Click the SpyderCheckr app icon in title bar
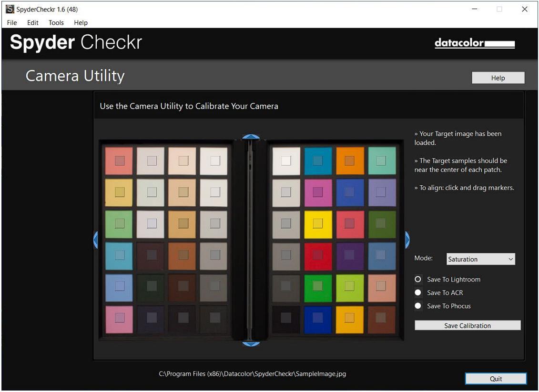539x392 pixels. pos(10,9)
